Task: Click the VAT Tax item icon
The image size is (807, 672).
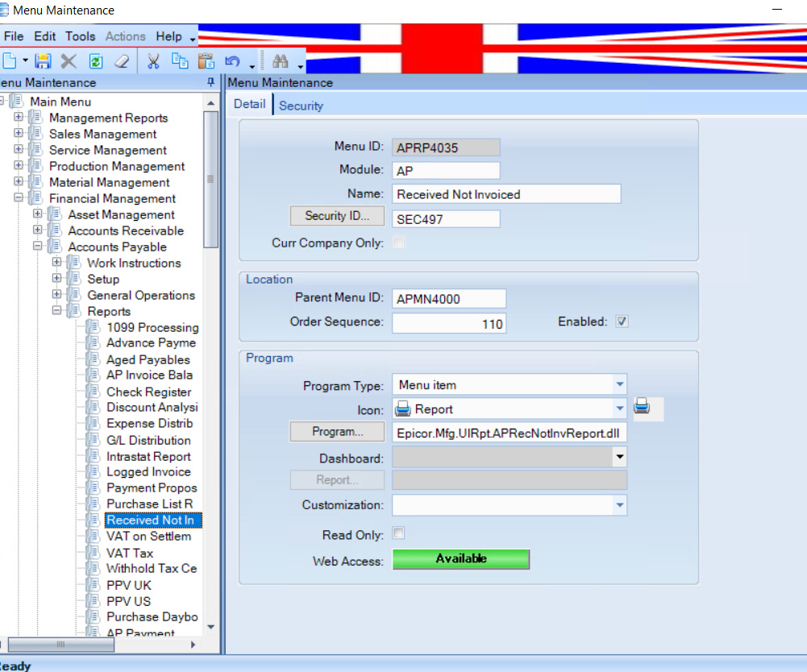Action: click(94, 553)
